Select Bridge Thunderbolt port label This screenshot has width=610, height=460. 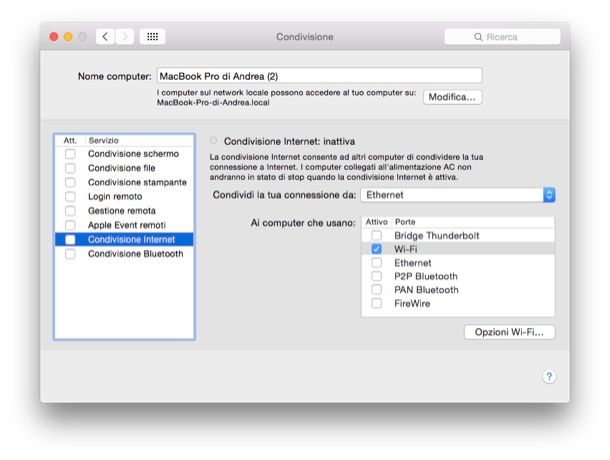coord(436,235)
